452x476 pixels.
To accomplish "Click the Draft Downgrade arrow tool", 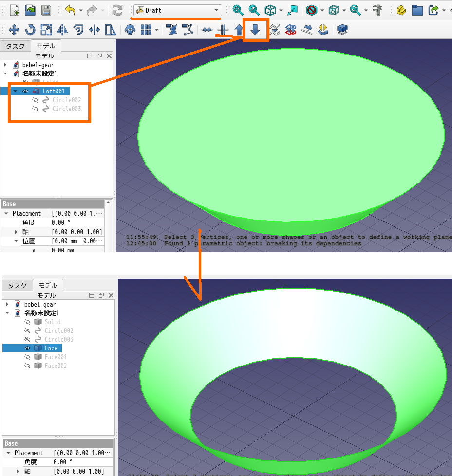I will (x=255, y=30).
